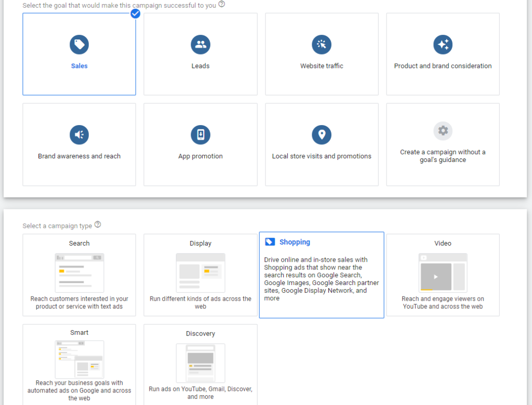Click the Sales price tag icon
532x405 pixels.
tap(79, 45)
